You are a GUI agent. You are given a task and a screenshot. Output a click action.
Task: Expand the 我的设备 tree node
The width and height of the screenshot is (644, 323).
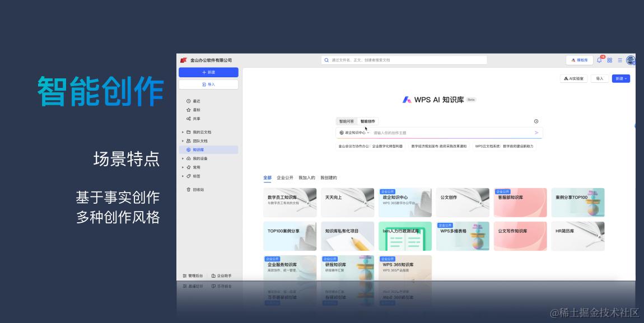pyautogui.click(x=183, y=158)
